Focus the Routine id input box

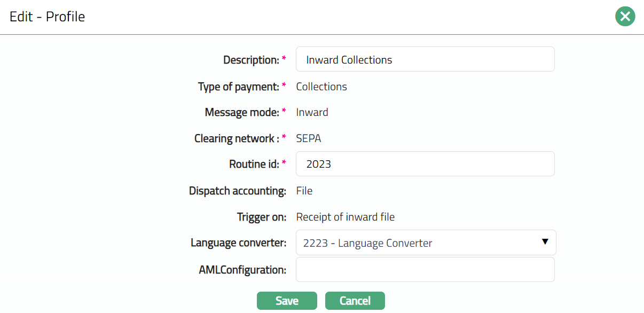[425, 164]
